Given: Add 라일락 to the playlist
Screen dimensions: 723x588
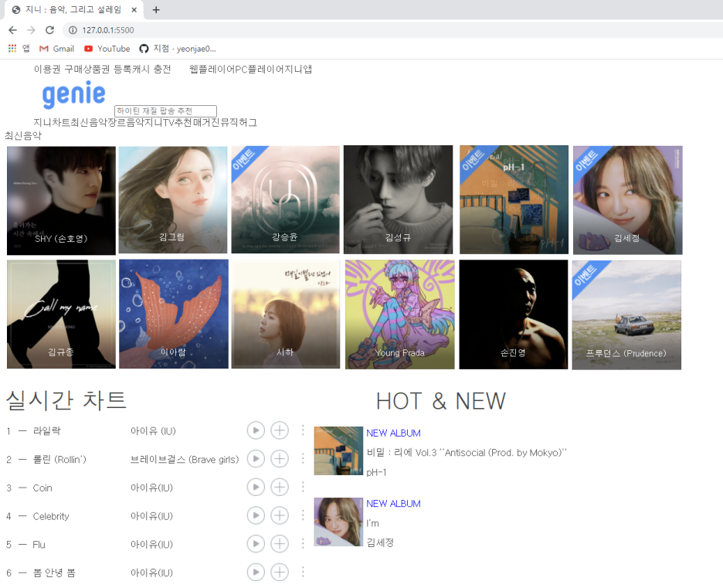Looking at the screenshot, I should (280, 430).
